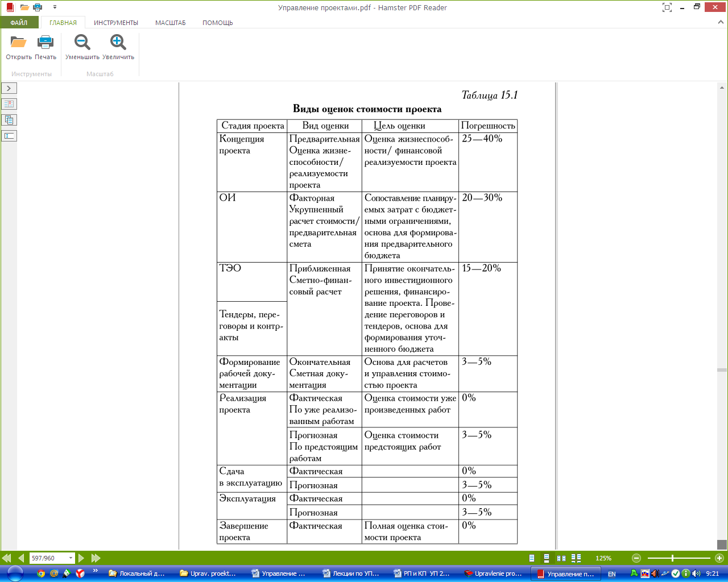Viewport: 728px width, 582px height.
Task: Click the Таблица 15.1 caption
Action: [490, 95]
